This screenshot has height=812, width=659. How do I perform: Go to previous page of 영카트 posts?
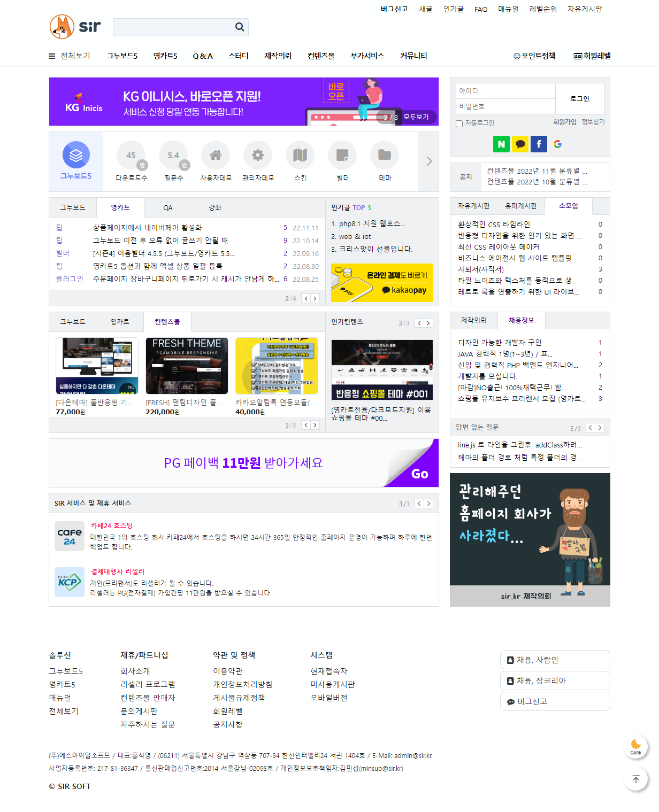(306, 298)
